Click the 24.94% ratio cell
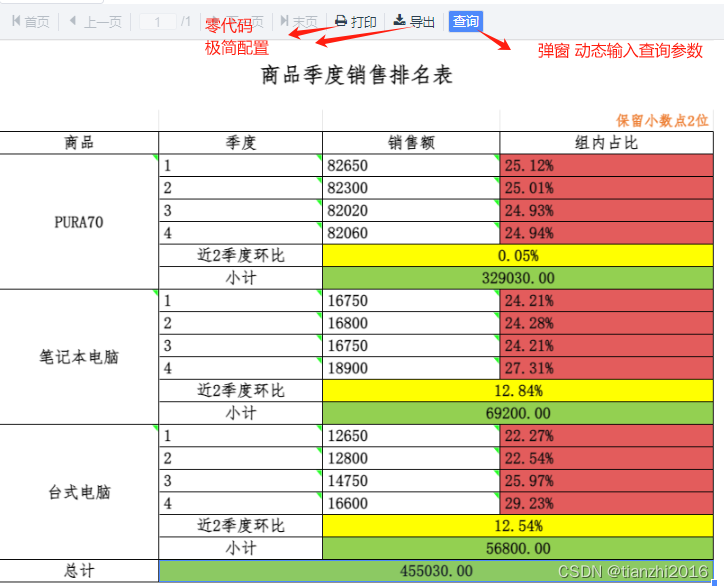724x588 pixels. [x=607, y=233]
